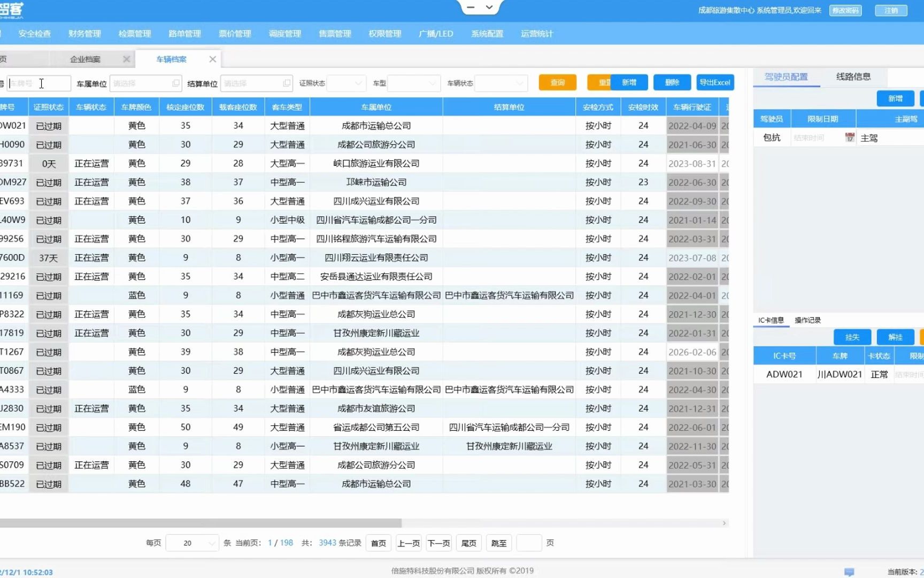The image size is (924, 578).
Task: Open the 调度管理 menu
Action: pyautogui.click(x=284, y=33)
